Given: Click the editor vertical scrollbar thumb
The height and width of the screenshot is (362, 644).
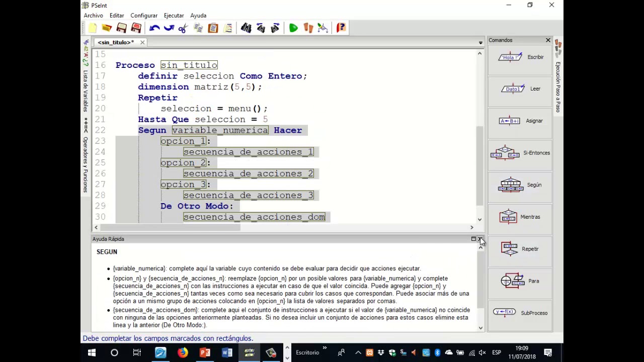Looking at the screenshot, I should pyautogui.click(x=479, y=165).
